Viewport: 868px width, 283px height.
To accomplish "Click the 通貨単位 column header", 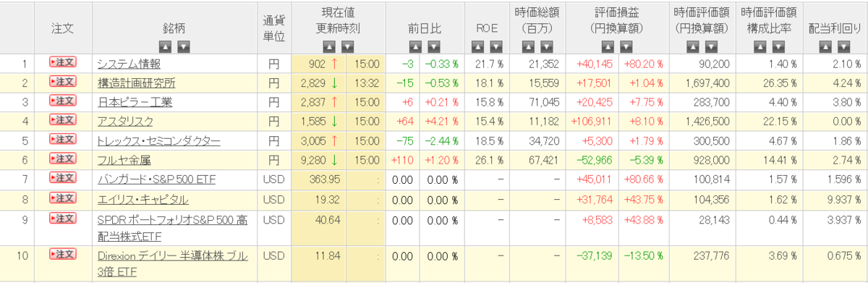I will point(273,28).
